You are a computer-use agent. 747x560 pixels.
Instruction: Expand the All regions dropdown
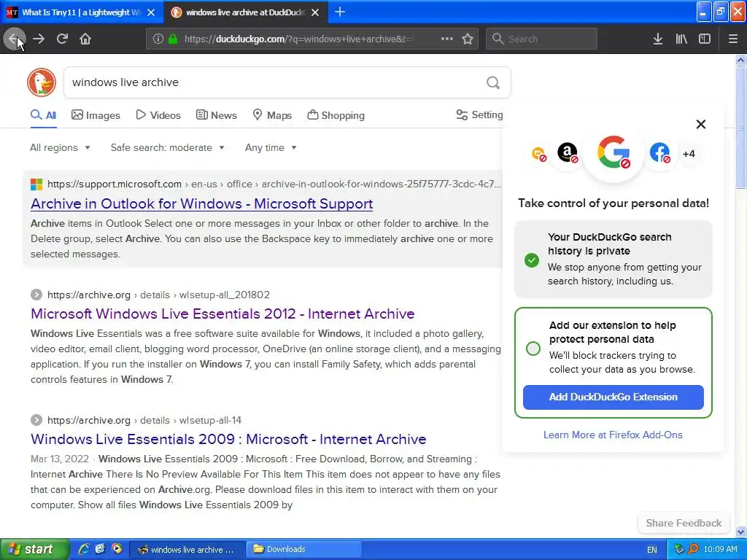click(60, 147)
